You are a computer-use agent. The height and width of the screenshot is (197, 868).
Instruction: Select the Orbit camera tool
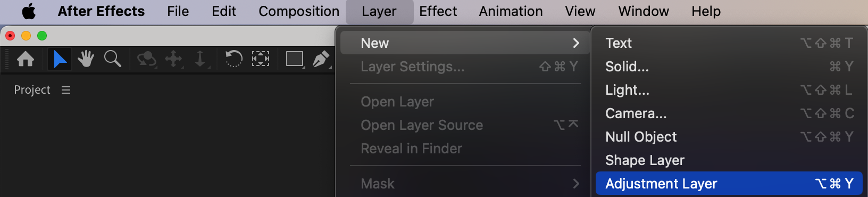tap(146, 59)
